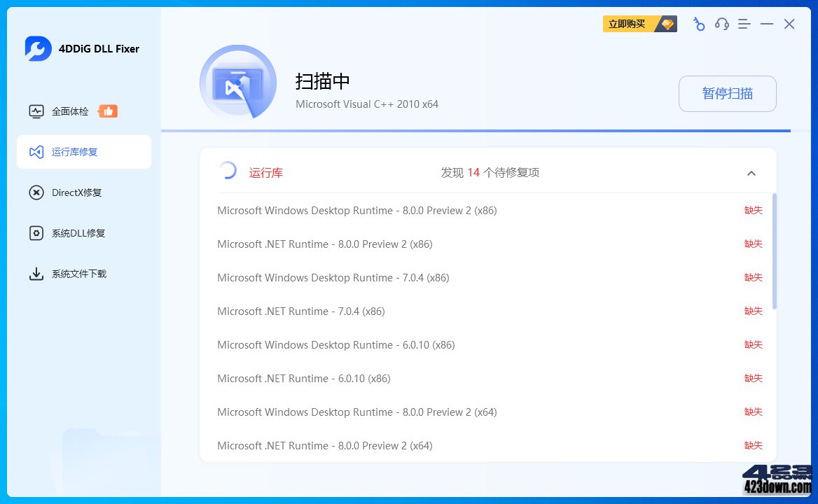This screenshot has width=818, height=504.
Task: Click the key registration icon in the title bar
Action: coord(698,24)
